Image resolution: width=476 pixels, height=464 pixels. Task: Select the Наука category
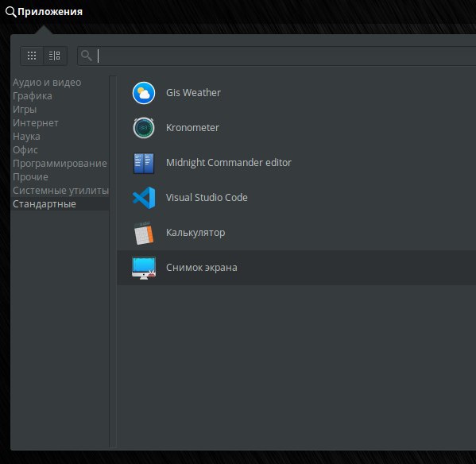click(x=26, y=136)
